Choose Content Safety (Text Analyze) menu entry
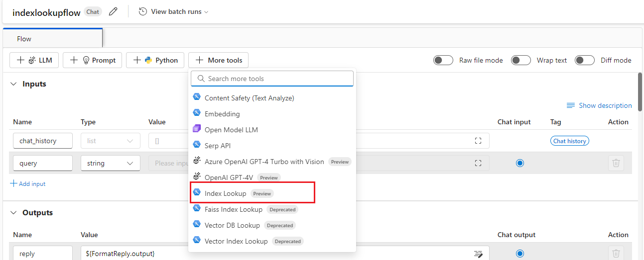 pyautogui.click(x=272, y=98)
